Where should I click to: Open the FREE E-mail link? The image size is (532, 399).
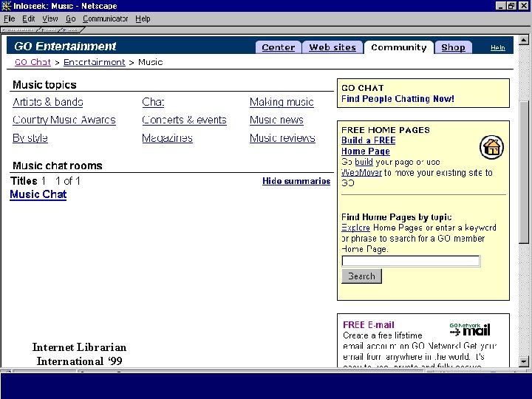369,324
